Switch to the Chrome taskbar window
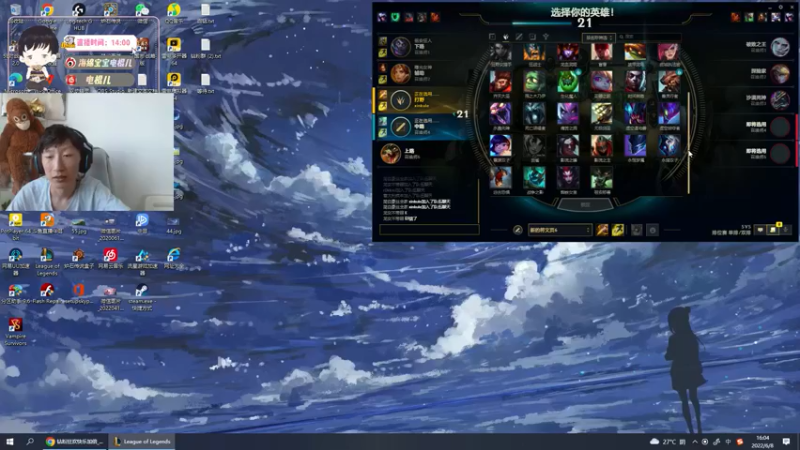 [x=74, y=441]
